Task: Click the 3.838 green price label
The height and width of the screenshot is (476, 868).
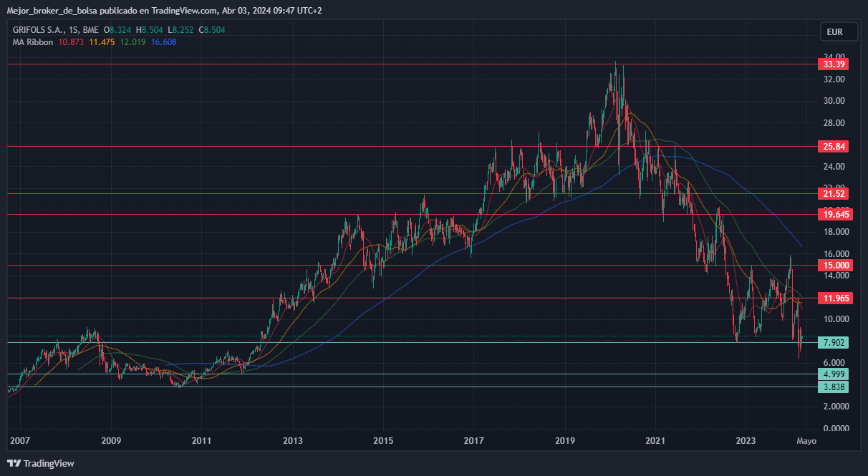Action: coord(835,387)
